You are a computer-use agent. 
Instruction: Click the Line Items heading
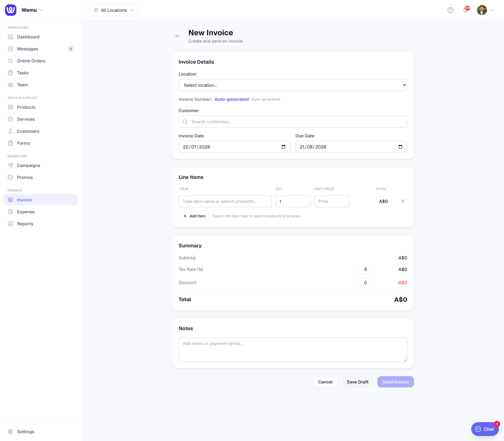(x=191, y=177)
